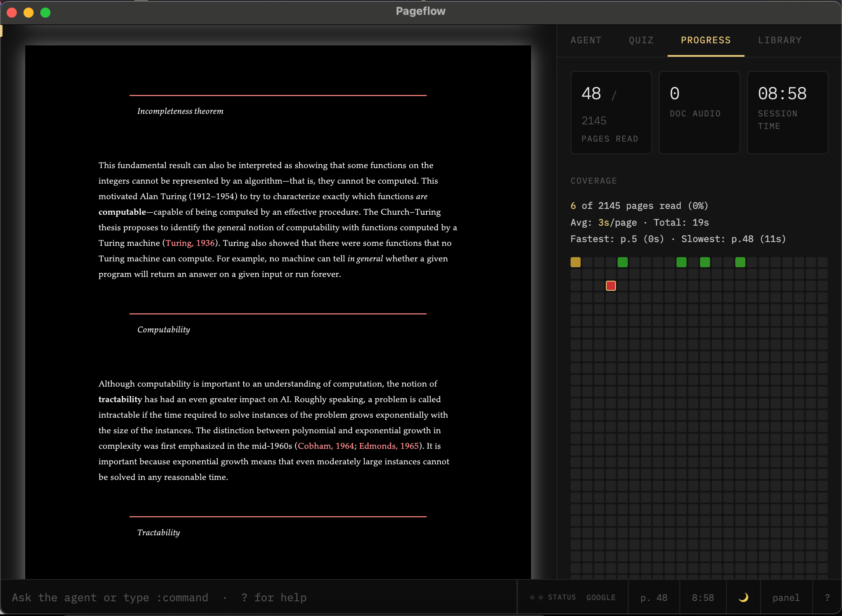Click the "p. 48" page indicator
842x616 pixels.
pyautogui.click(x=654, y=597)
